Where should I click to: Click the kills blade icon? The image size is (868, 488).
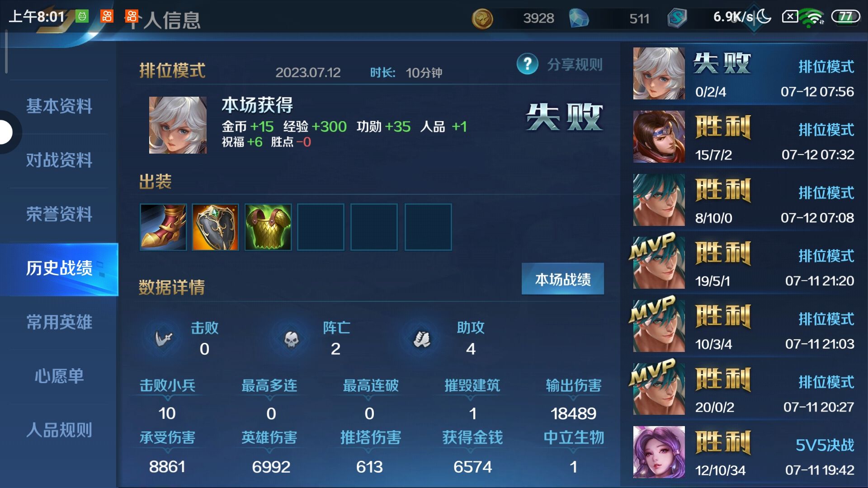(x=164, y=338)
